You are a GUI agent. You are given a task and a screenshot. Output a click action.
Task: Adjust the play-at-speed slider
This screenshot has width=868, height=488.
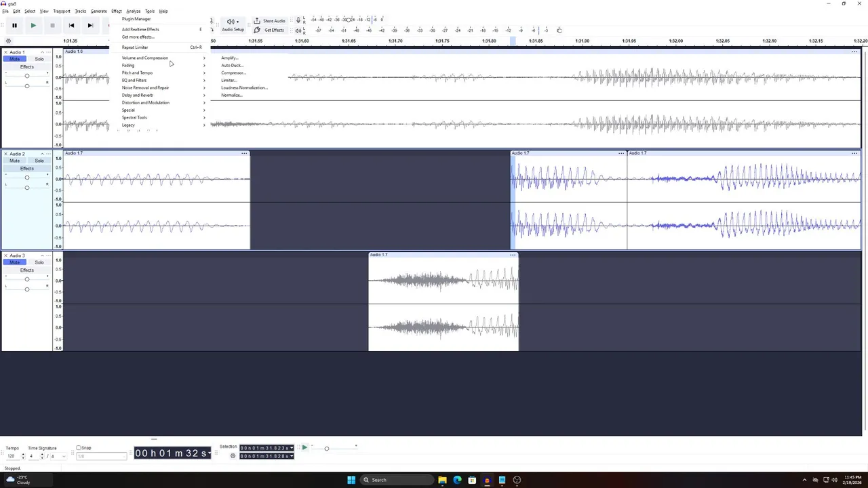[x=327, y=448]
